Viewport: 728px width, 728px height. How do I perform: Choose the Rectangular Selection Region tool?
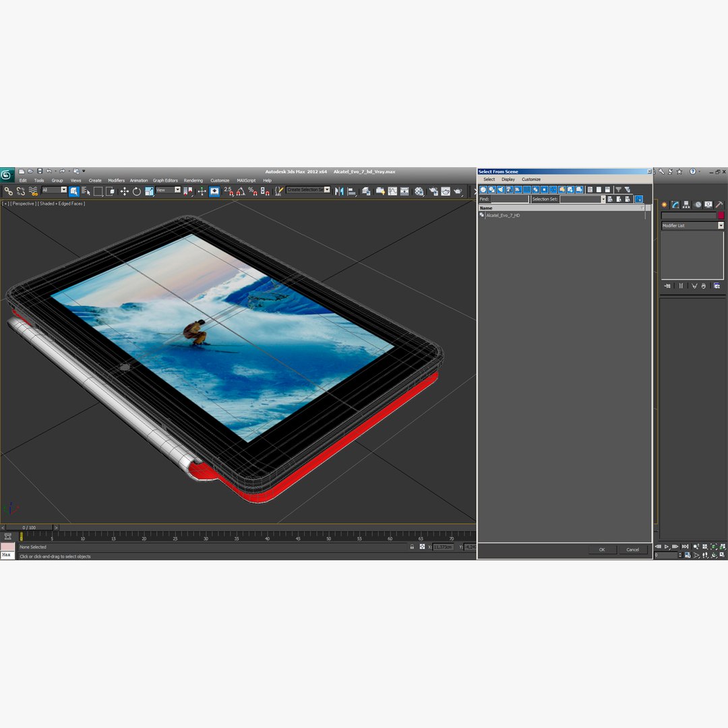tap(98, 191)
